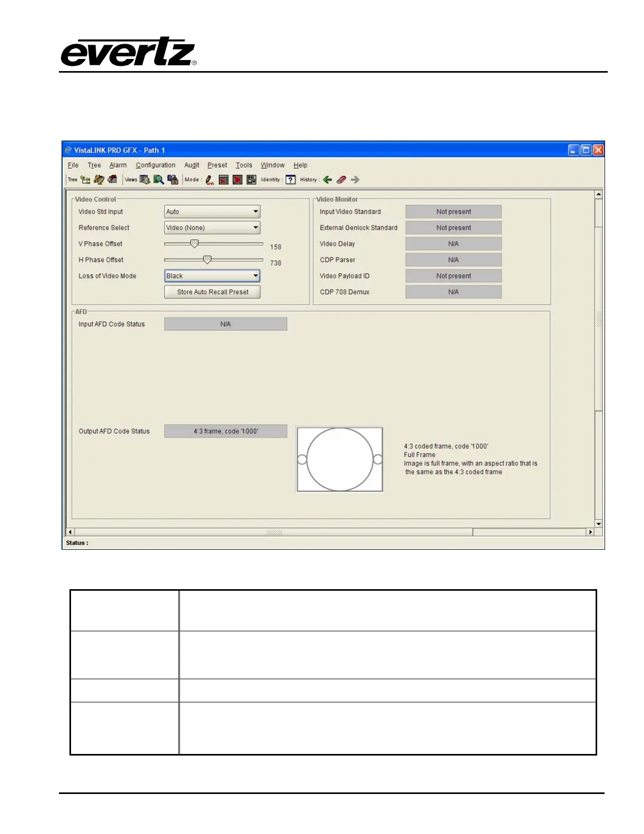Click the first Tree hierarchy icon in toolbar

click(x=85, y=180)
